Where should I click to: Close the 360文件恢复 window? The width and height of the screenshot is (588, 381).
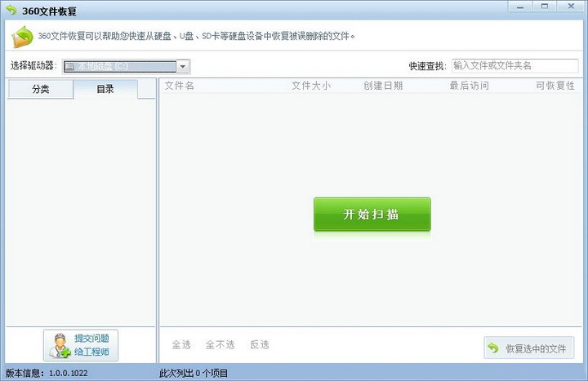pos(571,7)
